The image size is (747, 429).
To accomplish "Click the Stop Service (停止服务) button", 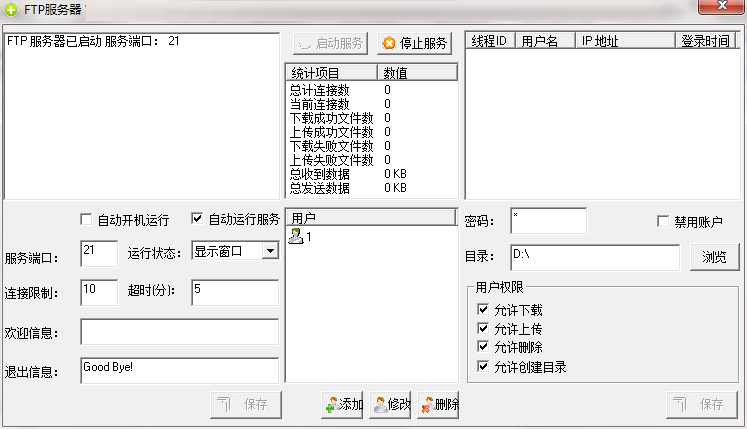I will coord(415,43).
